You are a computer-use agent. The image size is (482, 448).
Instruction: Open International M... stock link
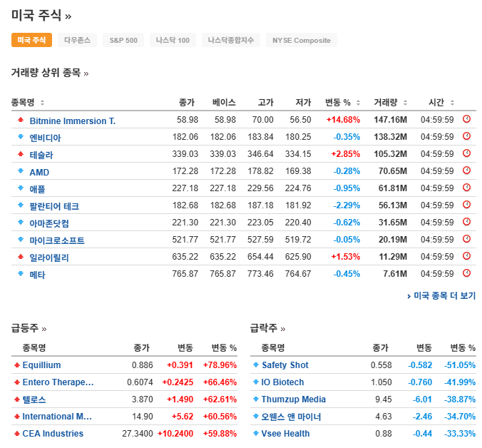(57, 417)
